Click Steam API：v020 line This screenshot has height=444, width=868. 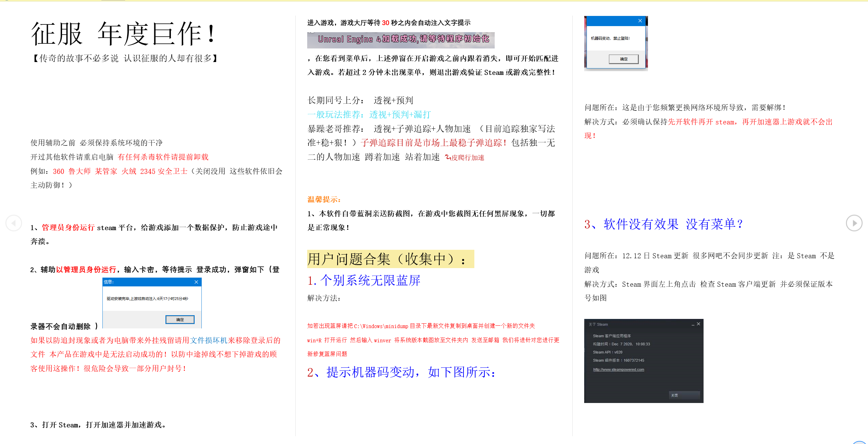coord(608,352)
